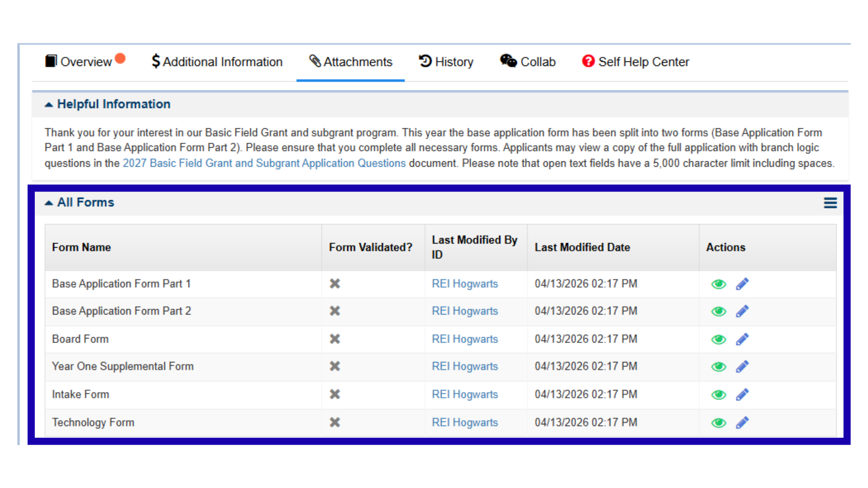The image size is (868, 488).
Task: Click the pencil icon for Technology Form
Action: pos(742,422)
